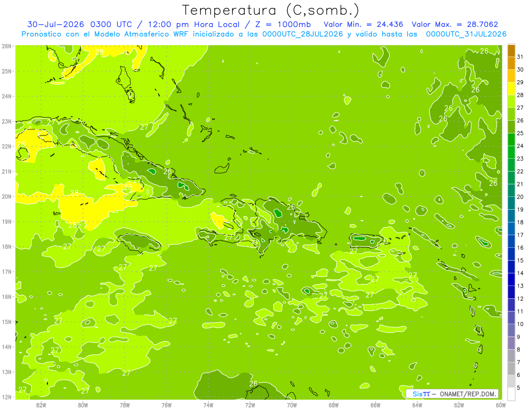
Task: Click the '17N' latitude axis label
Action: [x=6, y=272]
